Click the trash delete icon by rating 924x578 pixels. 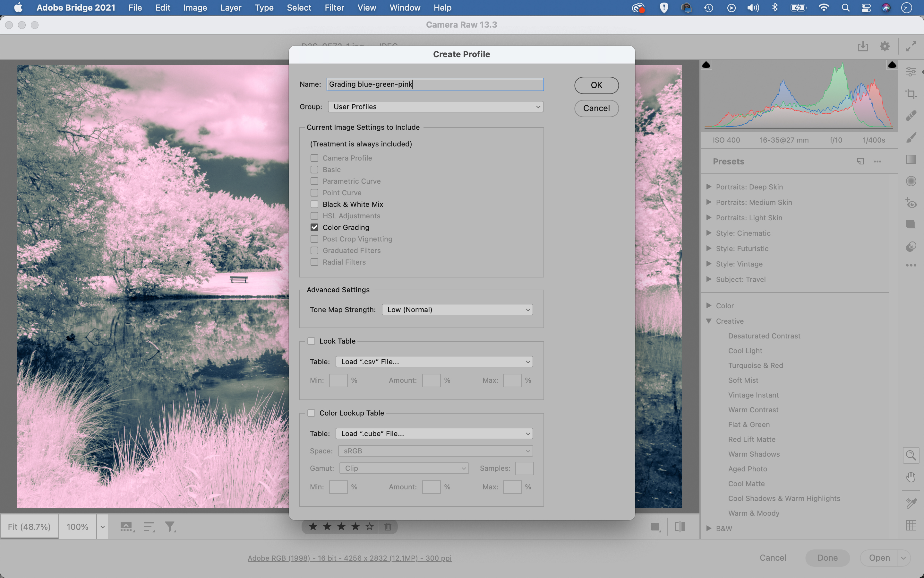click(388, 527)
